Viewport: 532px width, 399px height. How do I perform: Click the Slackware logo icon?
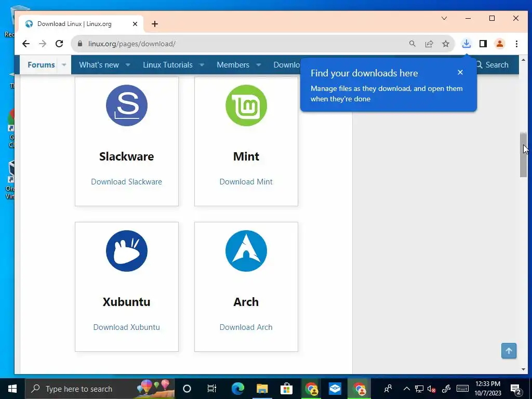tap(127, 105)
